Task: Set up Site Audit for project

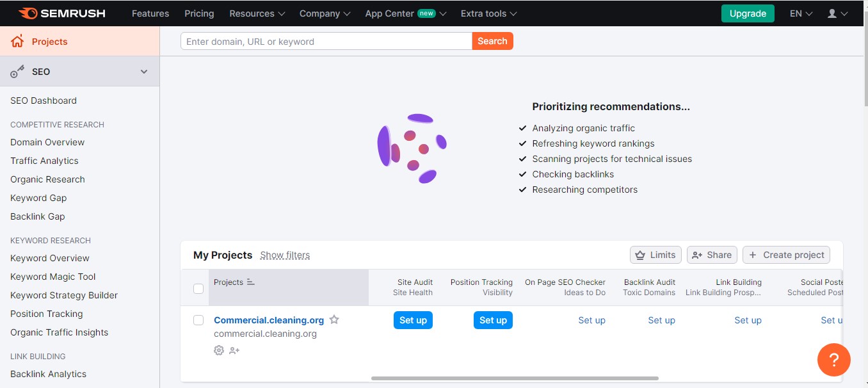Action: pos(413,320)
